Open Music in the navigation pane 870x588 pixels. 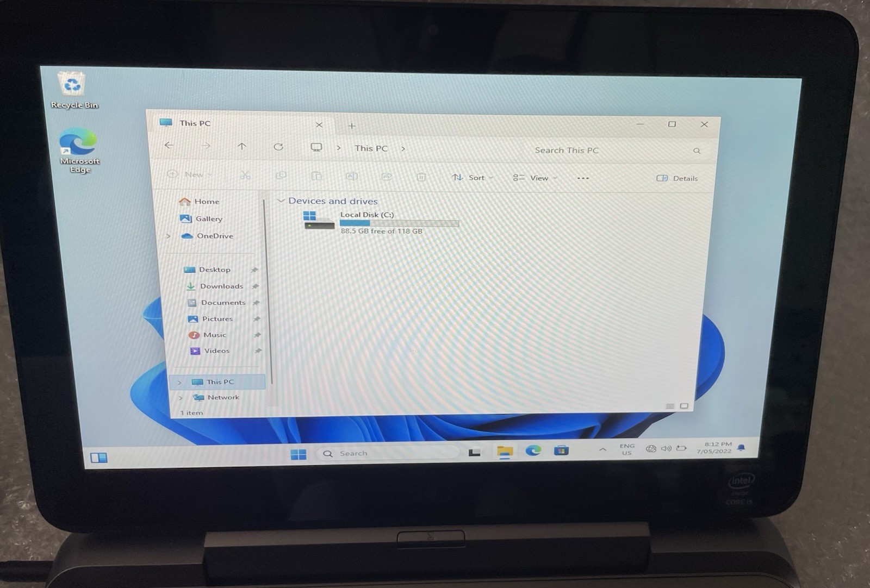[x=208, y=335]
